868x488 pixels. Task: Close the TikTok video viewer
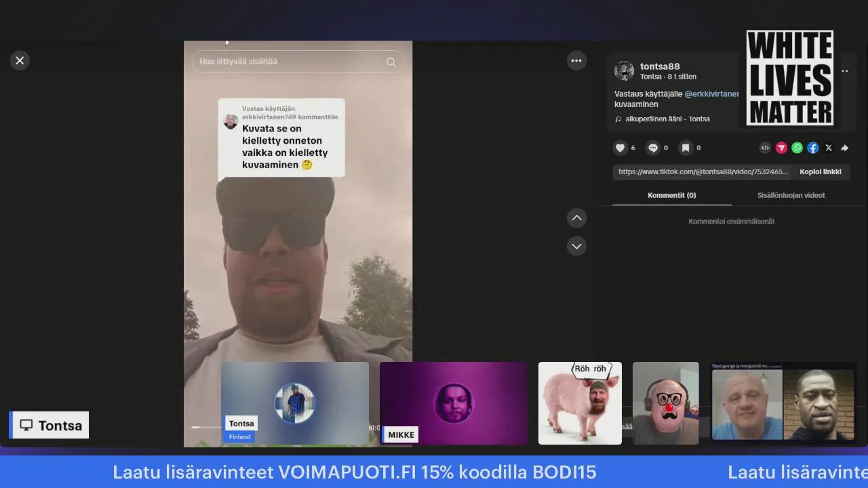[20, 60]
